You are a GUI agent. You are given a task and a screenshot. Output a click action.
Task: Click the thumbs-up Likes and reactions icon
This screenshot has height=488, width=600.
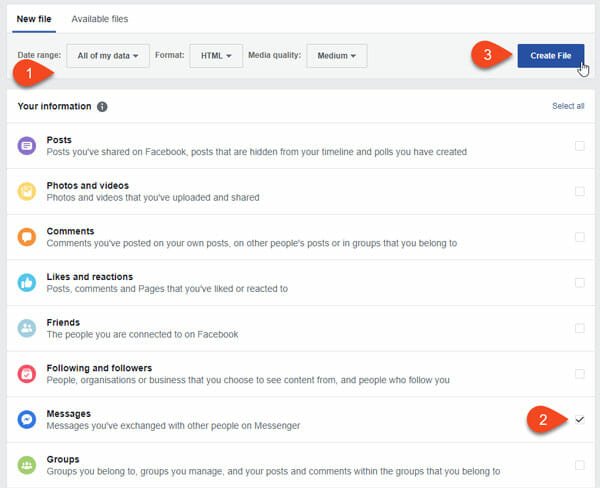[x=27, y=282]
